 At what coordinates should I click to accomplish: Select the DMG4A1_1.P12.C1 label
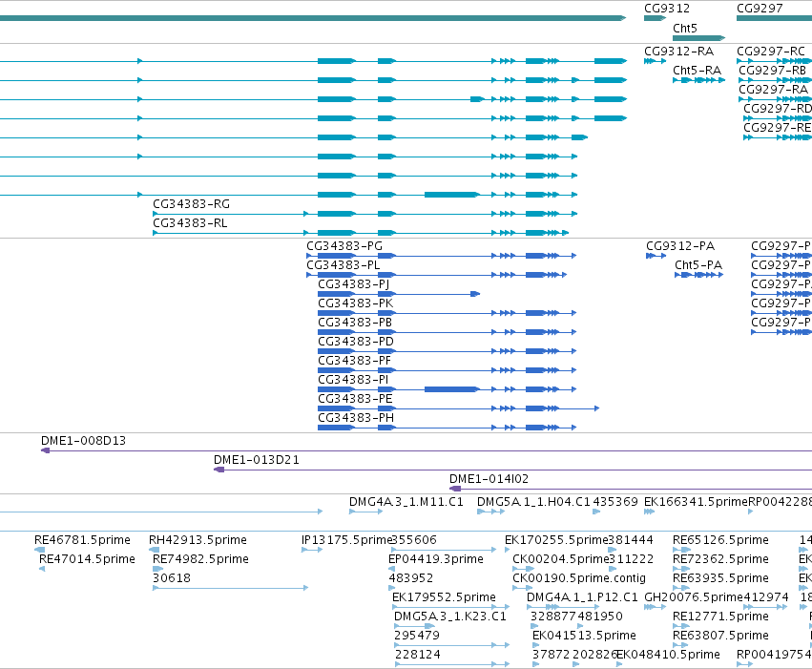582,598
